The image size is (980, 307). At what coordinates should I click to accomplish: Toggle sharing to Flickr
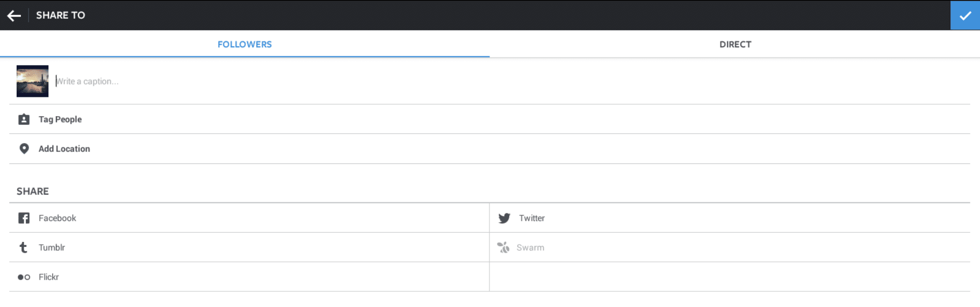click(x=249, y=277)
